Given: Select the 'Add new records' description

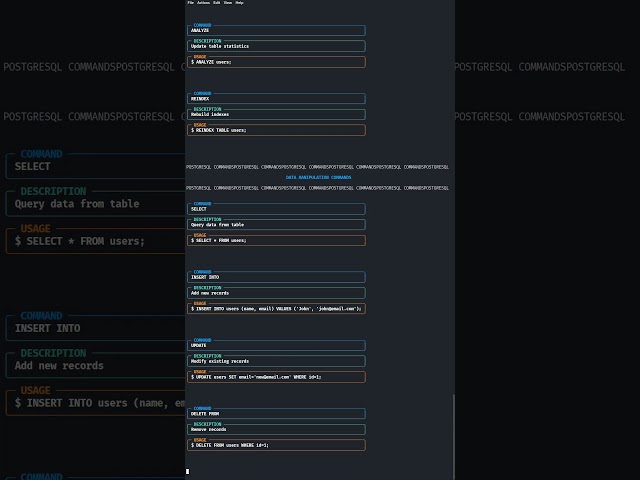Looking at the screenshot, I should coord(210,293).
